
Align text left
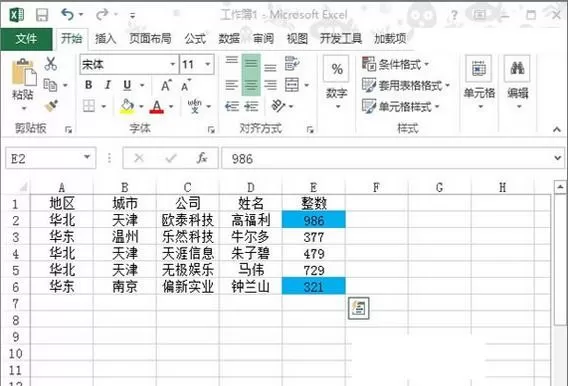coord(232,85)
